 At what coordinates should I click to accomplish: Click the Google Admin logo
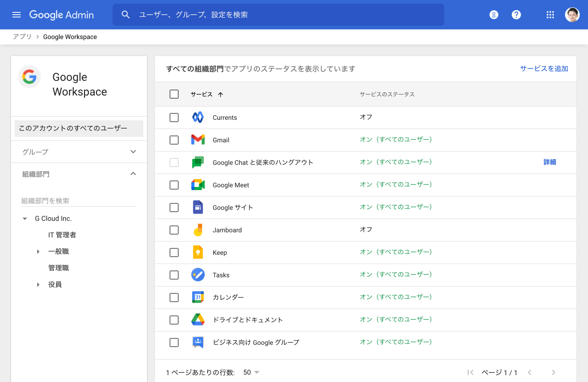pos(62,15)
